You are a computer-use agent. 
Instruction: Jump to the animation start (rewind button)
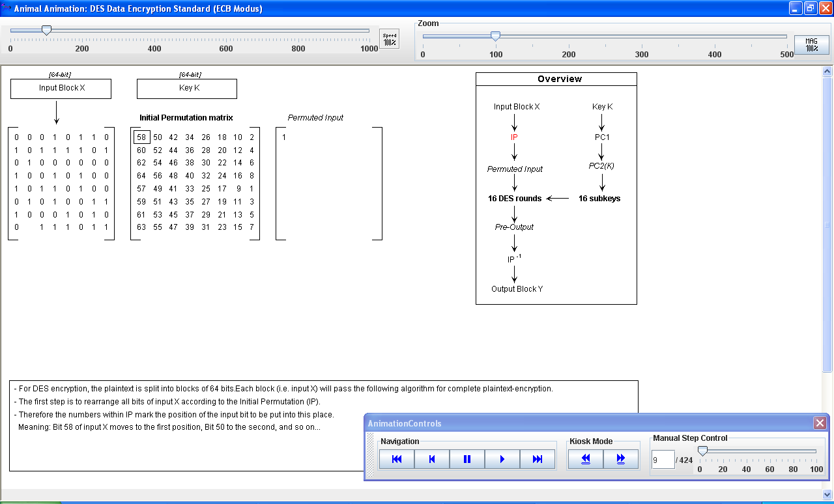397,459
